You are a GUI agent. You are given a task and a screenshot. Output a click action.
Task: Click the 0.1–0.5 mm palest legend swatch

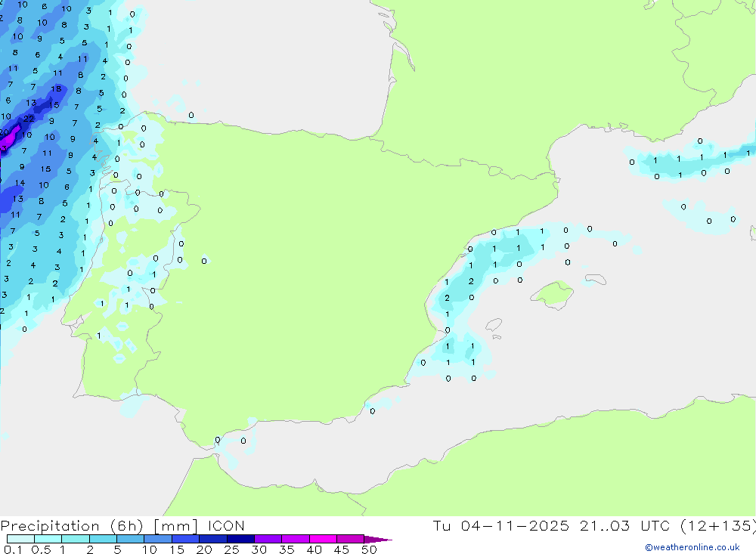pyautogui.click(x=20, y=539)
